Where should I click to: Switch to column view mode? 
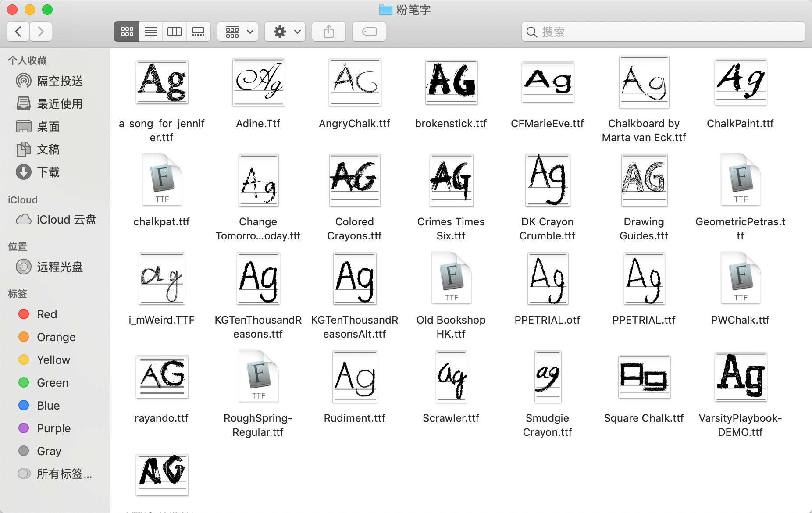coord(175,32)
